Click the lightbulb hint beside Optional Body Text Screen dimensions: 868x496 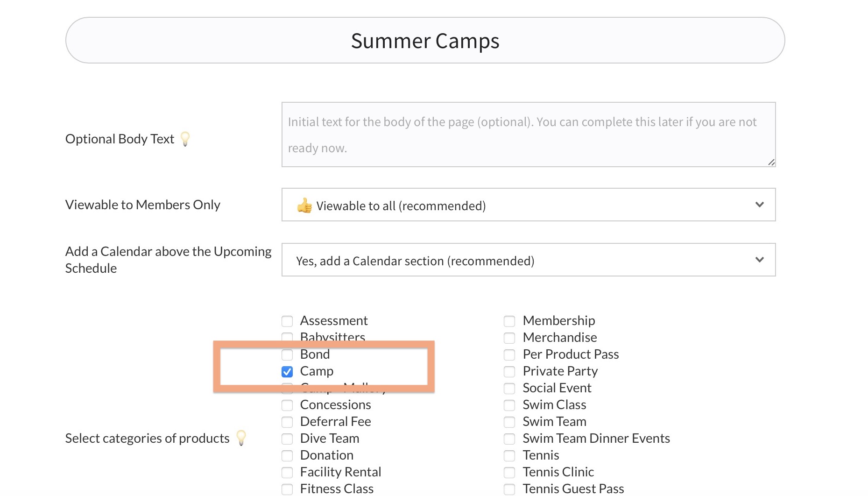coord(185,139)
